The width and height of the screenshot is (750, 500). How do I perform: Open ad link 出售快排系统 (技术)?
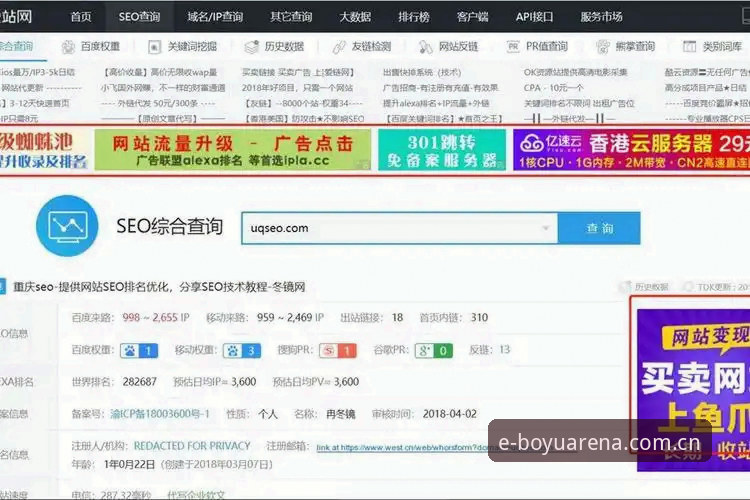(422, 72)
